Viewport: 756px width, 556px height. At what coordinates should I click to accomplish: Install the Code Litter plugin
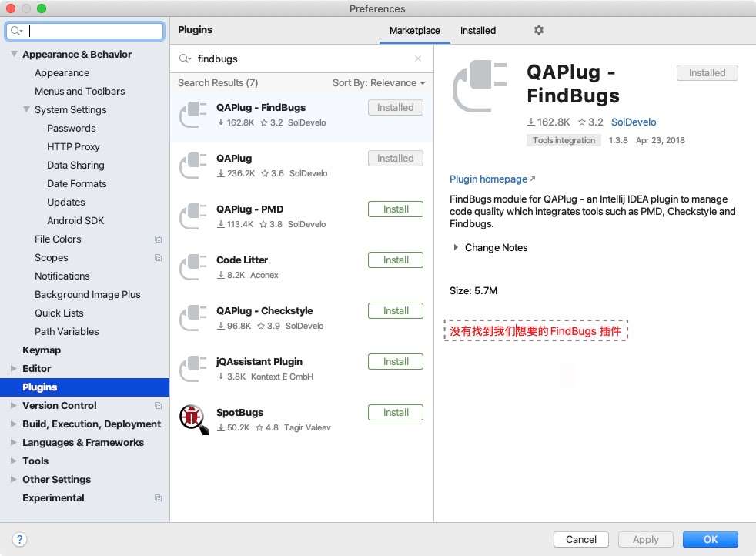(x=396, y=260)
